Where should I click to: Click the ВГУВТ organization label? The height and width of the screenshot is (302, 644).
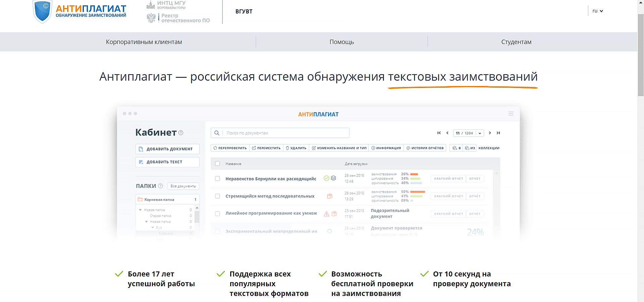pos(244,11)
